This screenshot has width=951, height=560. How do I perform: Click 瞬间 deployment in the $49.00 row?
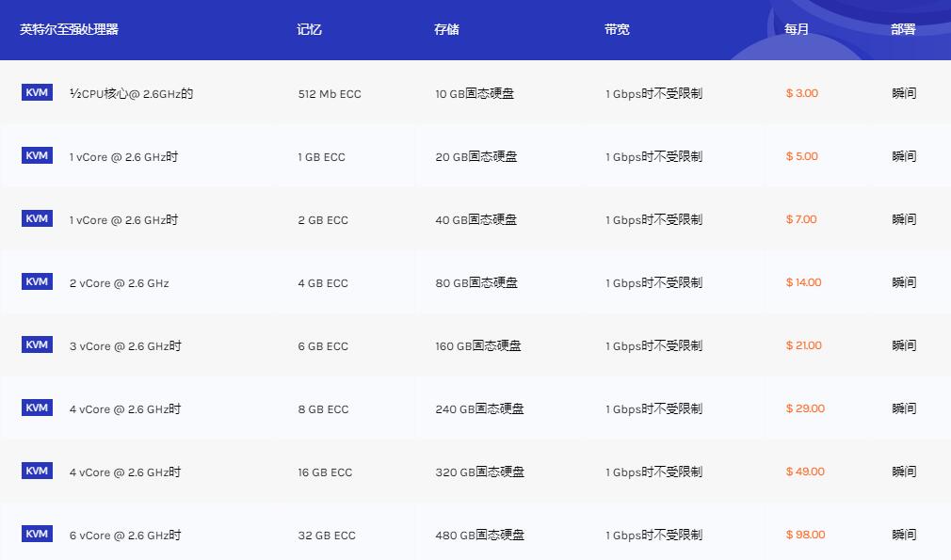(x=904, y=472)
